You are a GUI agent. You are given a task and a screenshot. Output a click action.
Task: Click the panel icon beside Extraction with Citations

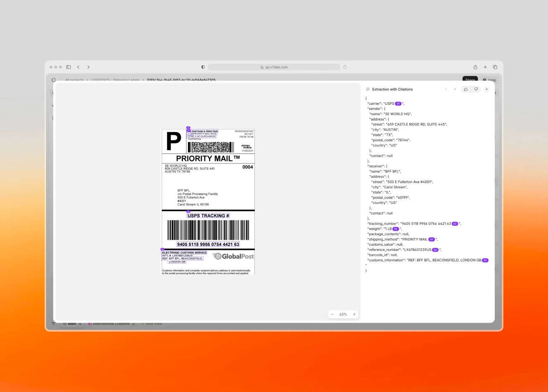[368, 89]
